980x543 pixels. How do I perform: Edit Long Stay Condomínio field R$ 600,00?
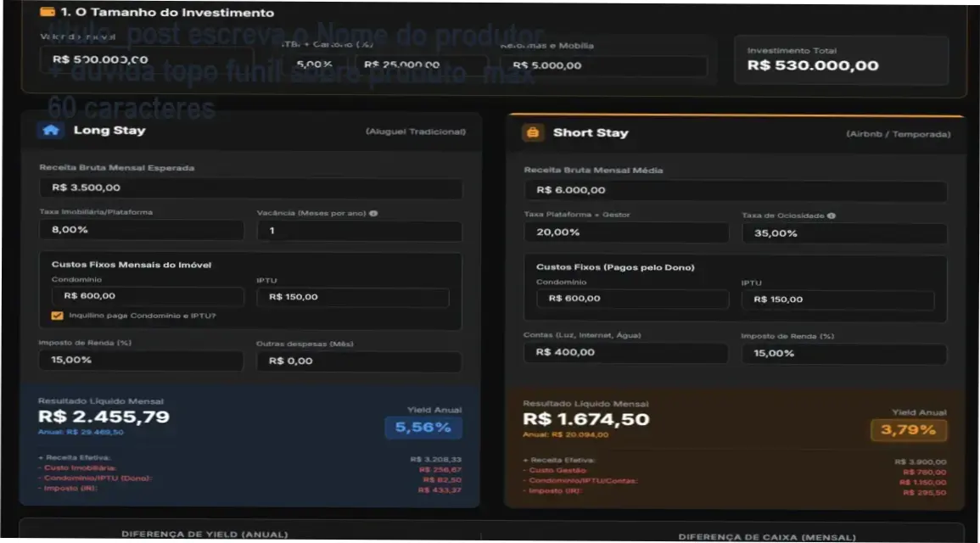pos(148,295)
